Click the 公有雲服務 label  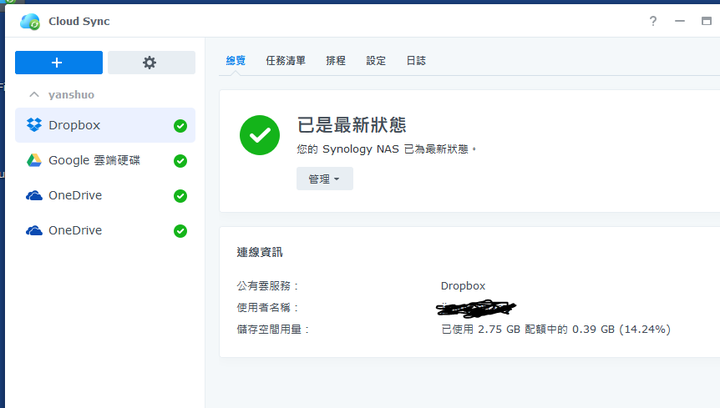(x=268, y=286)
